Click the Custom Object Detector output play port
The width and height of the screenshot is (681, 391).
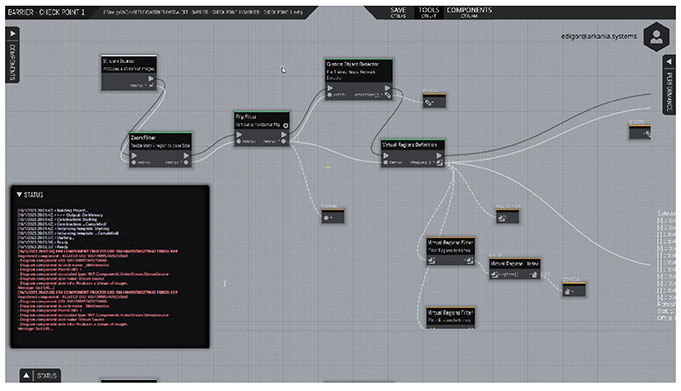(x=387, y=88)
